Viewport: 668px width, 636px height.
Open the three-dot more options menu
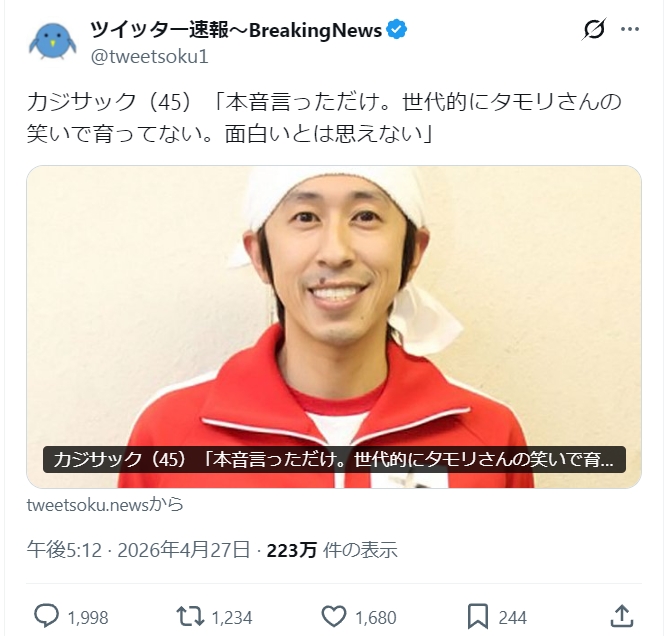point(630,29)
